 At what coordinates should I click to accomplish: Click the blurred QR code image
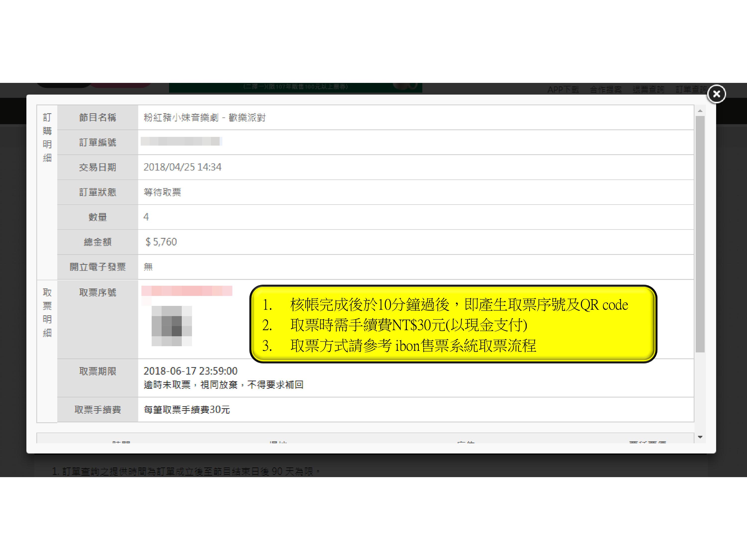click(172, 326)
